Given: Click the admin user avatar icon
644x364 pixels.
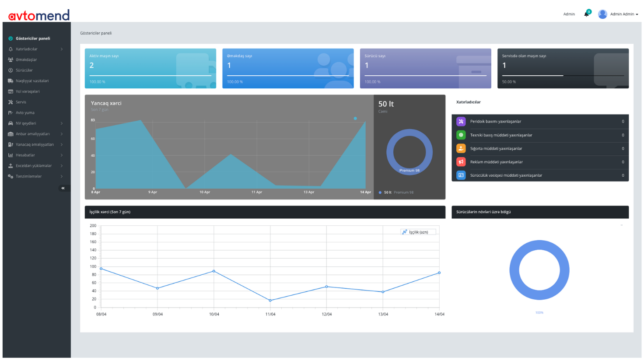Looking at the screenshot, I should click(602, 14).
